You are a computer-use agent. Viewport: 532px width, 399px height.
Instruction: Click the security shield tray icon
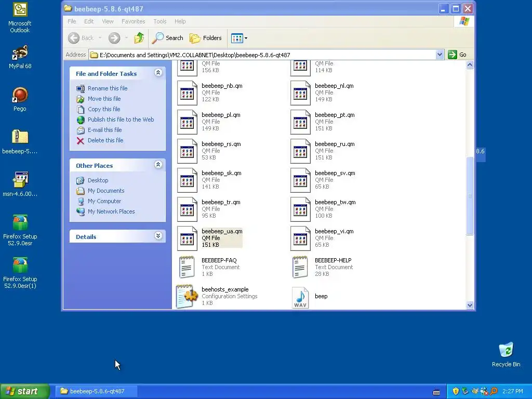pyautogui.click(x=456, y=392)
